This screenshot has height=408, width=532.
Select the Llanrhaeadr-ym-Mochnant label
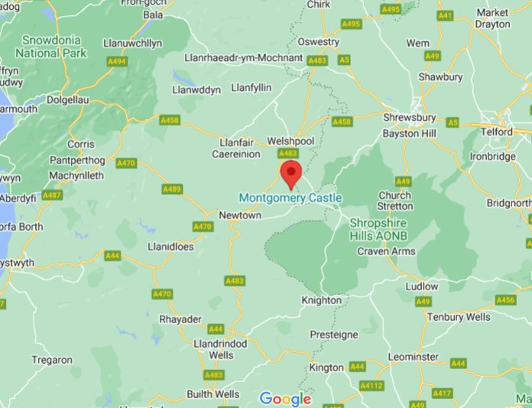244,58
